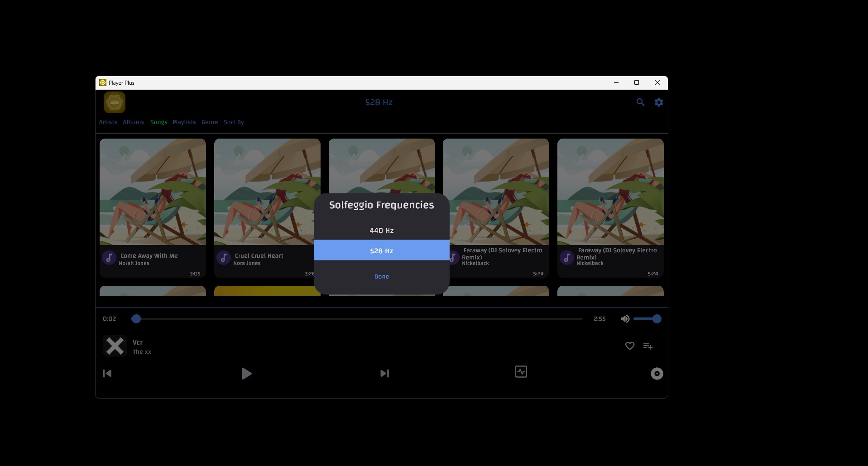868x466 pixels.
Task: Click the music note icon beside Cruel Cruel Heart
Action: coord(224,258)
